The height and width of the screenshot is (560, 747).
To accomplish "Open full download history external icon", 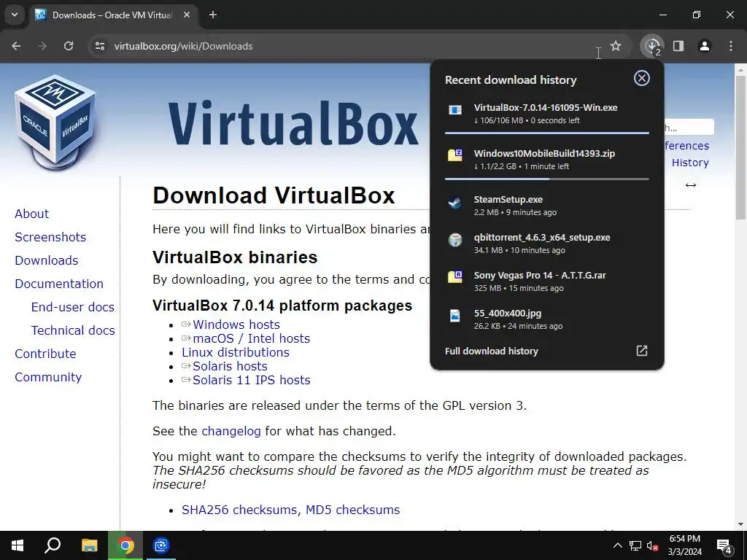I will tap(642, 351).
